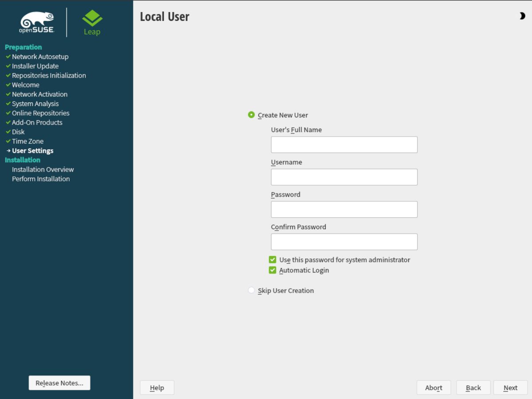This screenshot has height=399, width=532.
Task: Click the openSUSE chameleon logo
Action: pos(38,20)
